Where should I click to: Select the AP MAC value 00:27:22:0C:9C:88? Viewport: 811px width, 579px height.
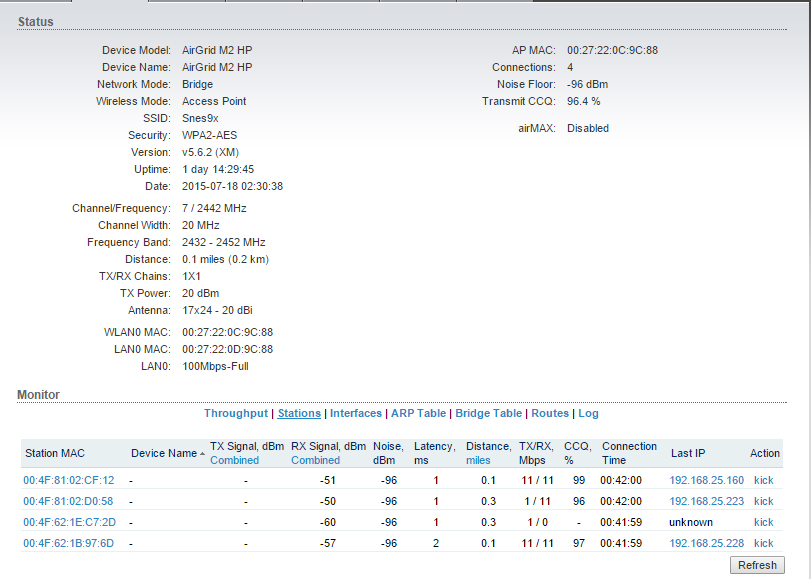click(x=612, y=50)
